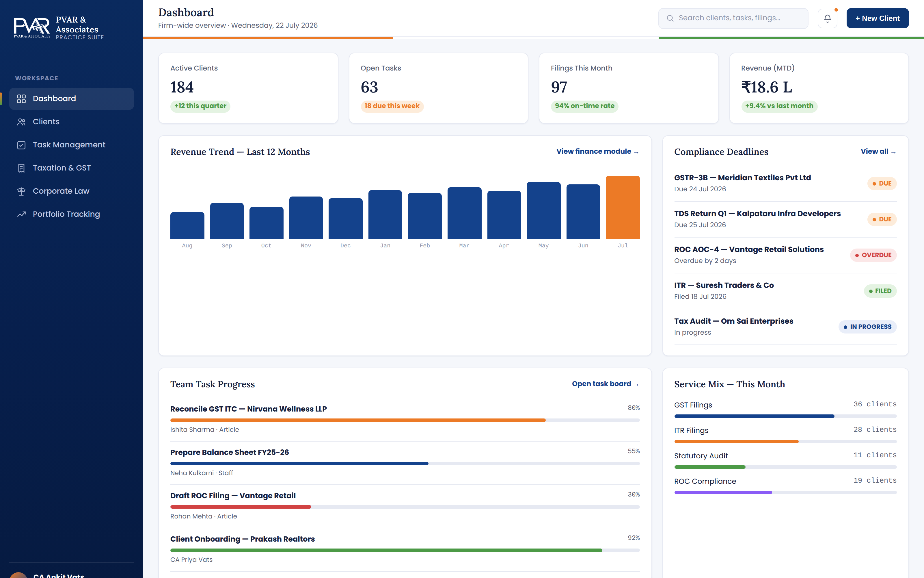Image resolution: width=924 pixels, height=578 pixels.
Task: Open the Active Clients card
Action: pyautogui.click(x=248, y=88)
